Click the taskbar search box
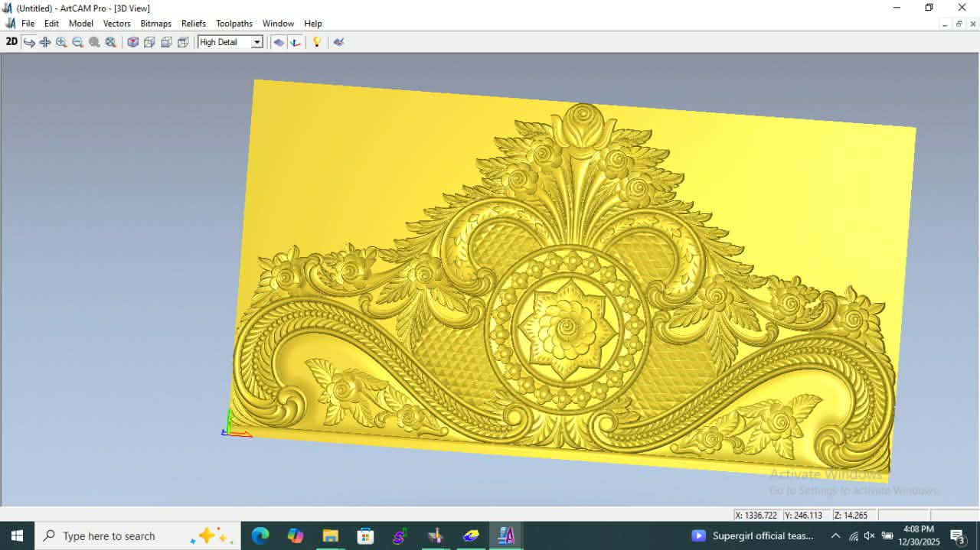Screen dimensions: 980x550 (138, 535)
